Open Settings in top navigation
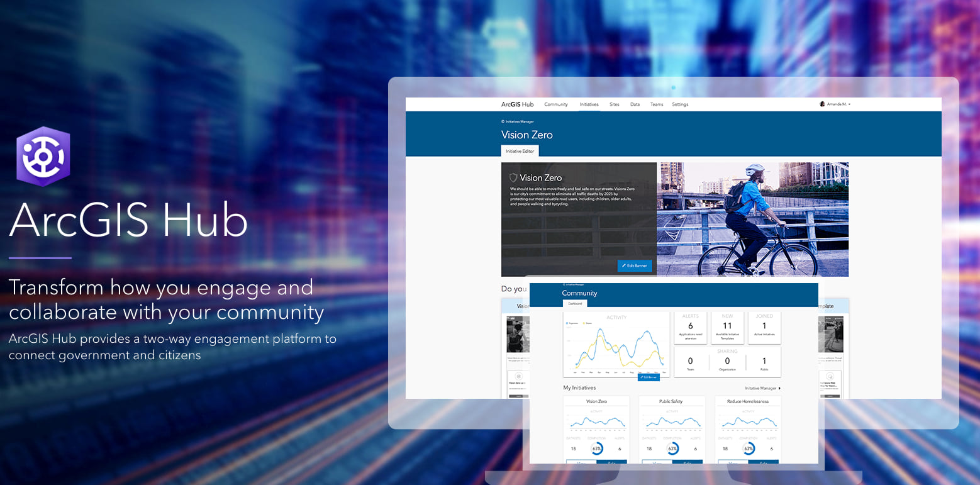Image resolution: width=980 pixels, height=485 pixels. coord(680,104)
